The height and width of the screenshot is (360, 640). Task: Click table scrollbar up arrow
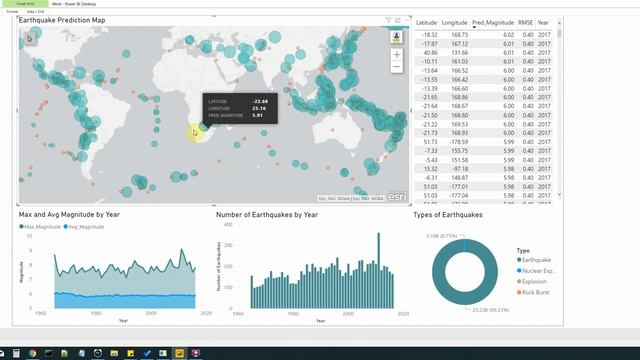pyautogui.click(x=559, y=22)
